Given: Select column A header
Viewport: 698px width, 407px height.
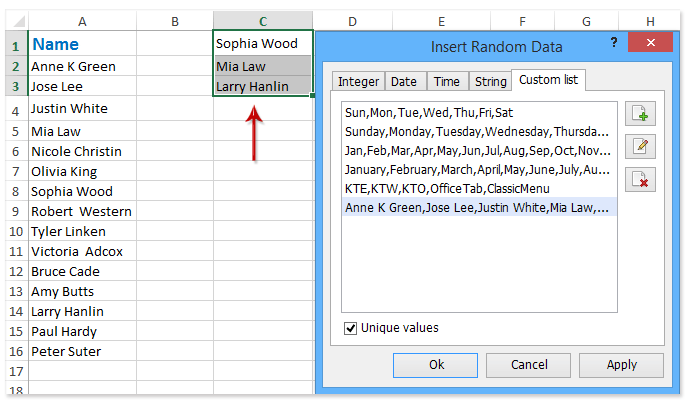Looking at the screenshot, I should (81, 21).
